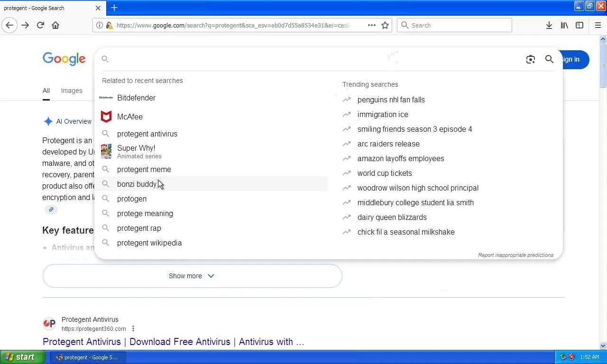
Task: Toggle the sidebar view icon
Action: click(579, 25)
